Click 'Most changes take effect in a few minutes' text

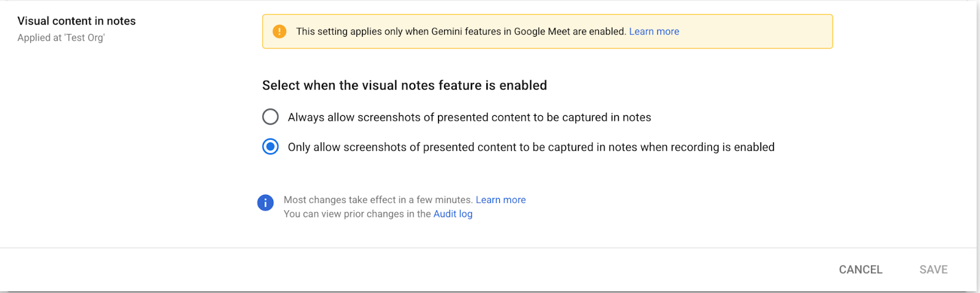(378, 200)
